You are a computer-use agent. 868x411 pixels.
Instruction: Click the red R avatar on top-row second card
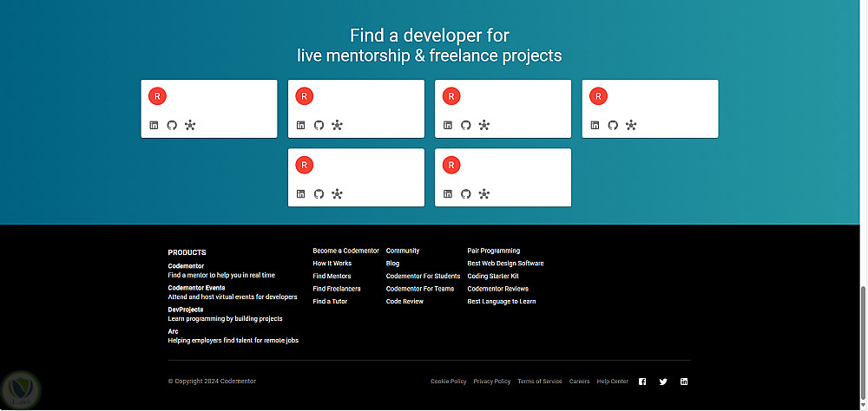(305, 96)
